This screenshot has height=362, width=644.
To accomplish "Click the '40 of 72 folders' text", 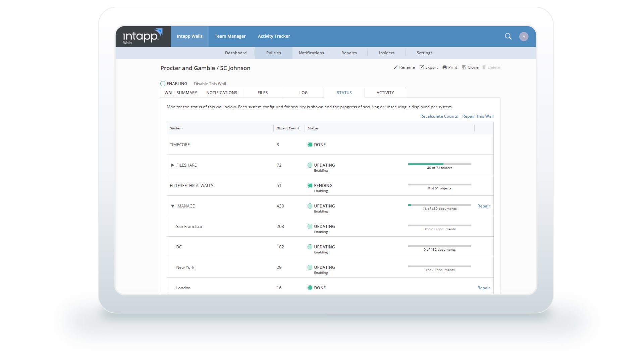I will point(439,168).
